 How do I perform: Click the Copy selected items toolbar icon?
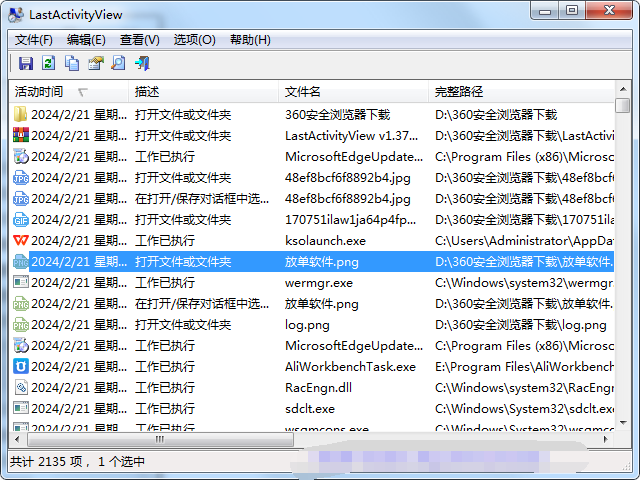click(72, 63)
